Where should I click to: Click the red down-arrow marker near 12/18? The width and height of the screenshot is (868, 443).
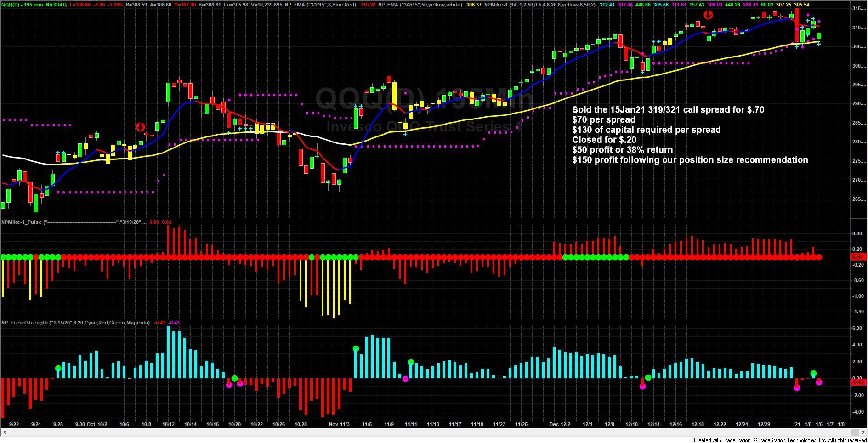(x=708, y=15)
